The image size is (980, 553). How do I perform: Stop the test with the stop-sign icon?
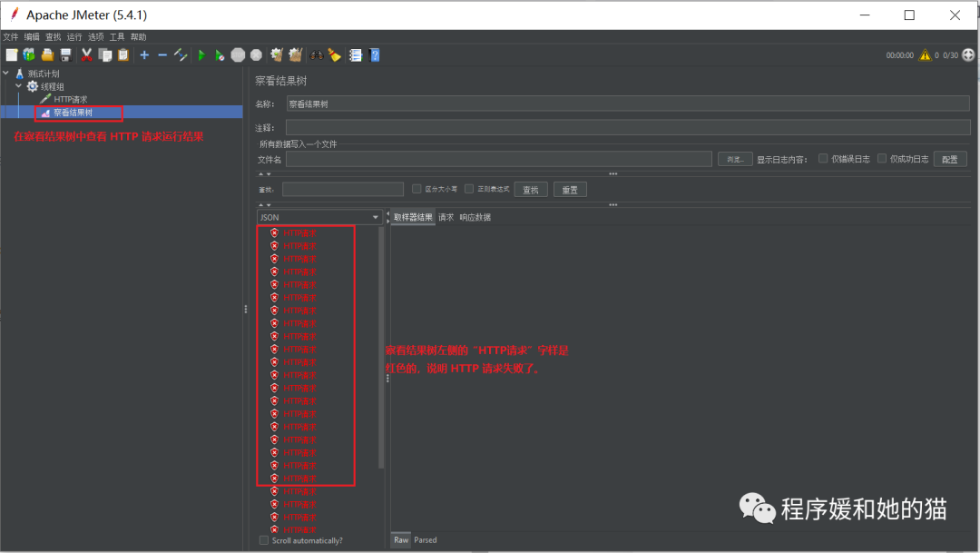(238, 55)
